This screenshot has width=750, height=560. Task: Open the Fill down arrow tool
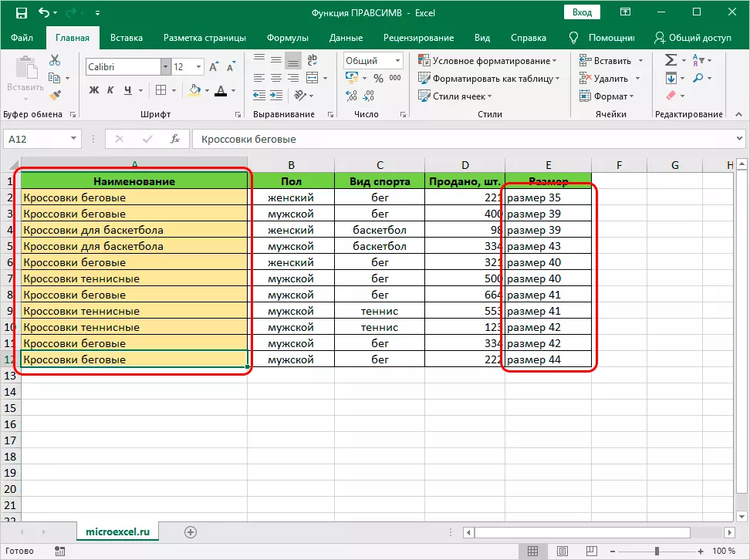671,78
